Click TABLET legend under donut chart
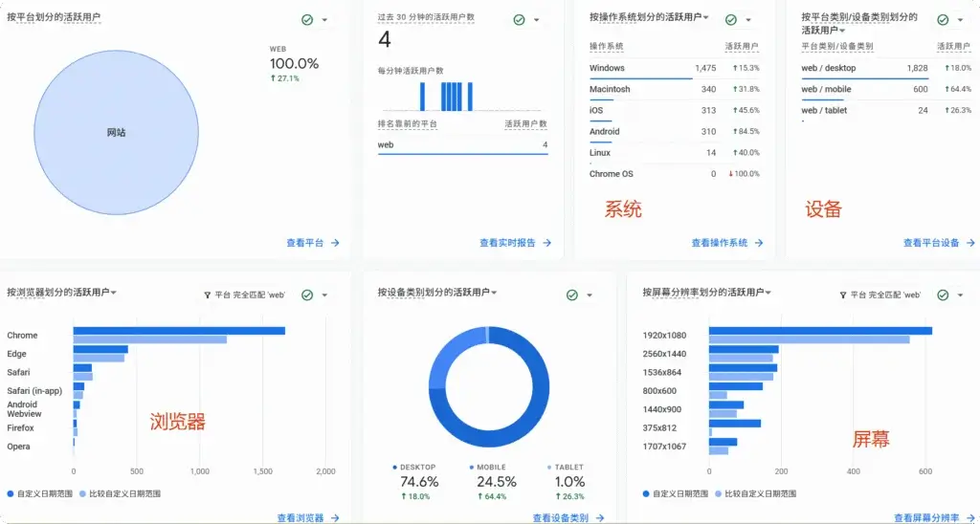Screen dimensions: 980x524 (566, 468)
